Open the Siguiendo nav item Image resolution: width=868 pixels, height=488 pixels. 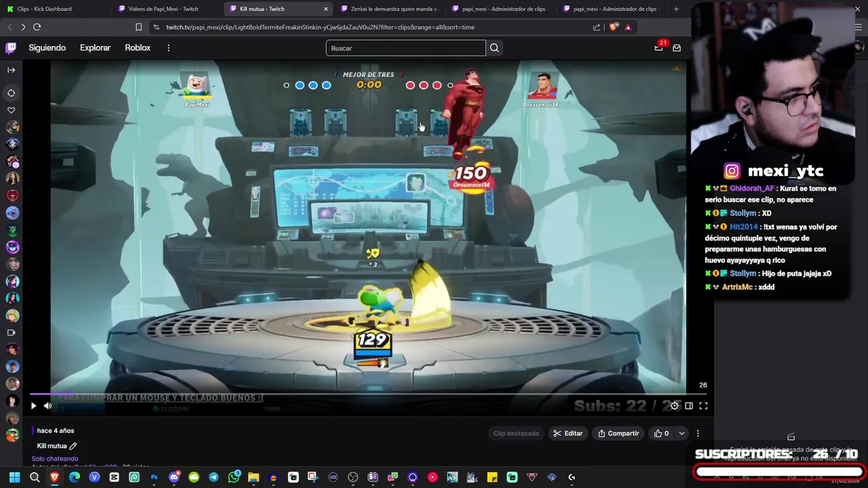point(47,47)
